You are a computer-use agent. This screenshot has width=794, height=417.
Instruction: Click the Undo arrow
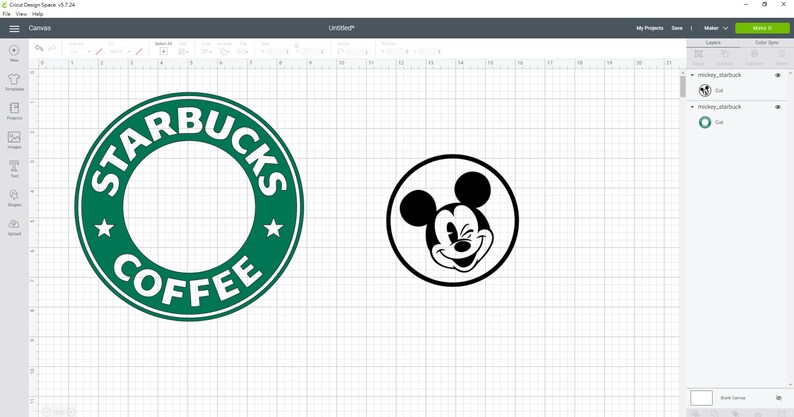pyautogui.click(x=38, y=48)
